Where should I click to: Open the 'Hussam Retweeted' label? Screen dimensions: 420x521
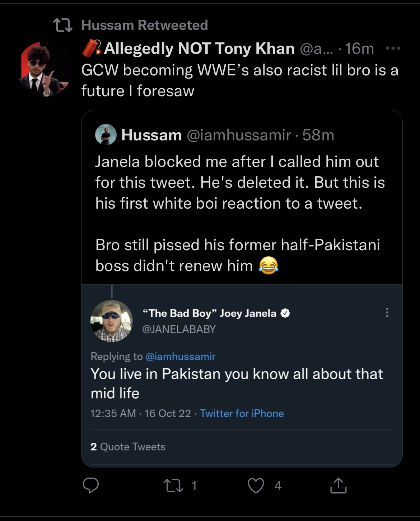pyautogui.click(x=145, y=25)
